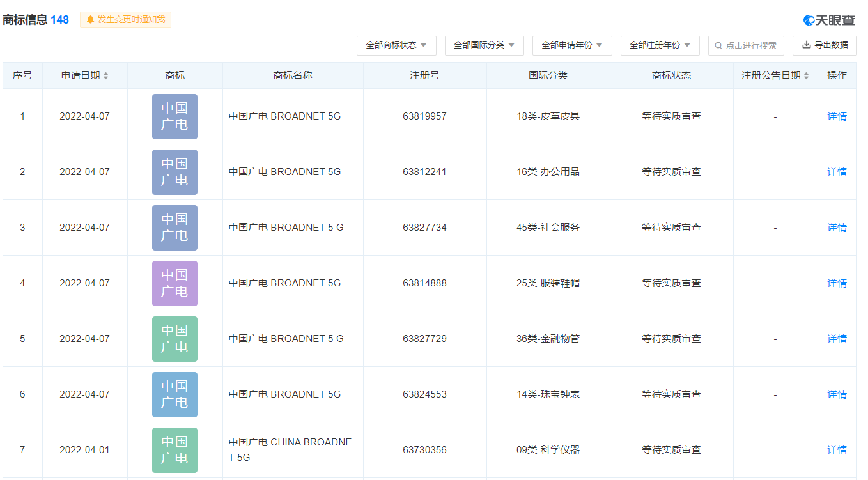Open trademark image for row 1
Viewport: 868px width, 480px height.
(174, 116)
